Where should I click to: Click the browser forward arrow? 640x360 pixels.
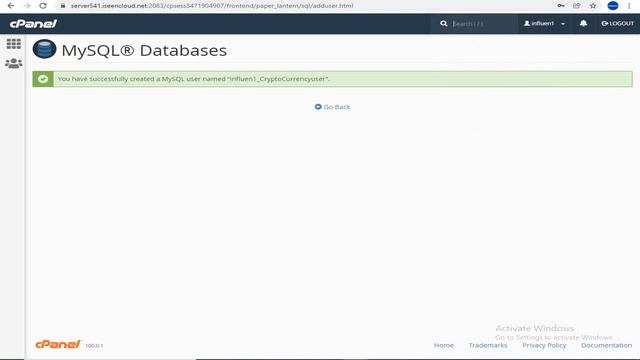[x=27, y=6]
